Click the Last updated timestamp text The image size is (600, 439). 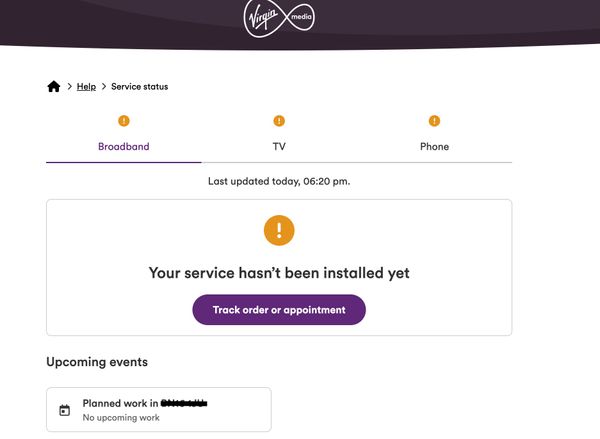pos(279,181)
